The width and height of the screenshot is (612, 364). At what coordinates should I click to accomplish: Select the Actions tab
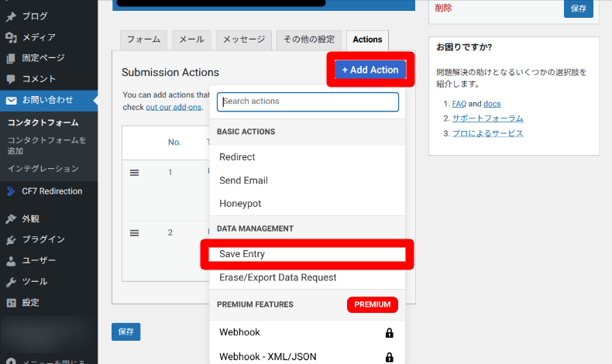(x=367, y=39)
